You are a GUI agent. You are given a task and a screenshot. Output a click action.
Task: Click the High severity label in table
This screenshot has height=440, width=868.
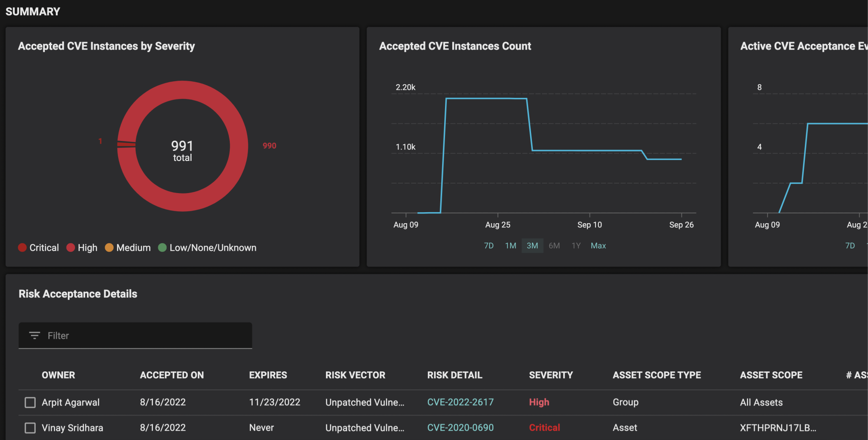(x=539, y=402)
